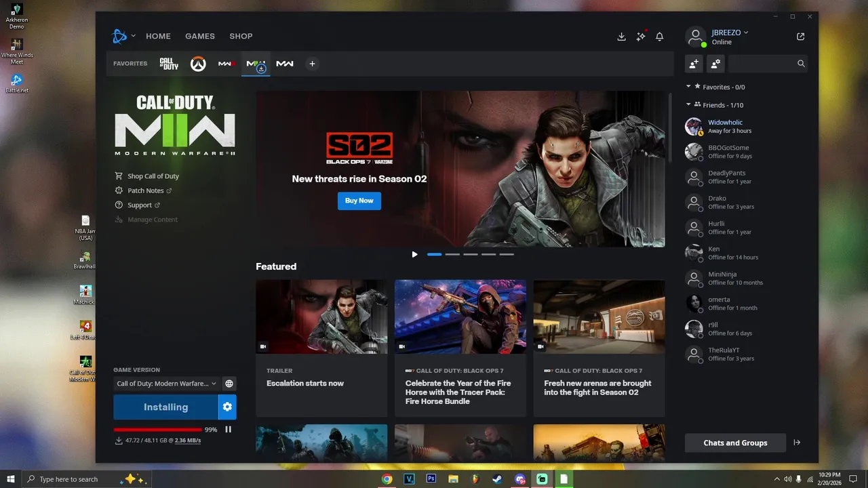Click the volume icon in system tray
The width and height of the screenshot is (868, 488).
[x=787, y=479]
